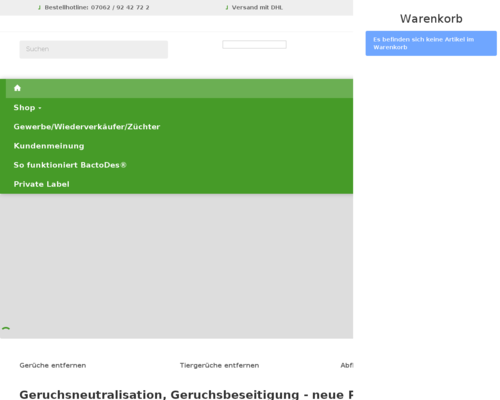Go to the Kundenmeinung page
Viewport: 500px width, 400px height.
click(x=49, y=146)
